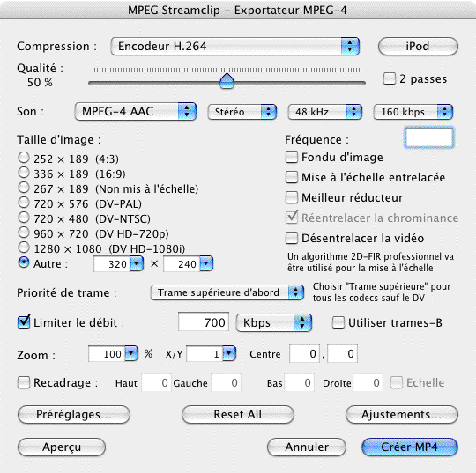Open the Kbps unit dropdown
This screenshot has width=476, height=473.
[274, 322]
